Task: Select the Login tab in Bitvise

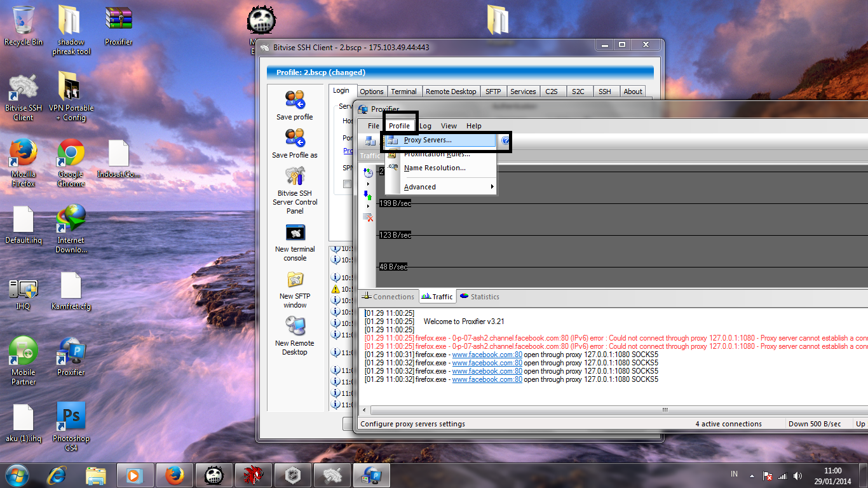Action: [341, 91]
